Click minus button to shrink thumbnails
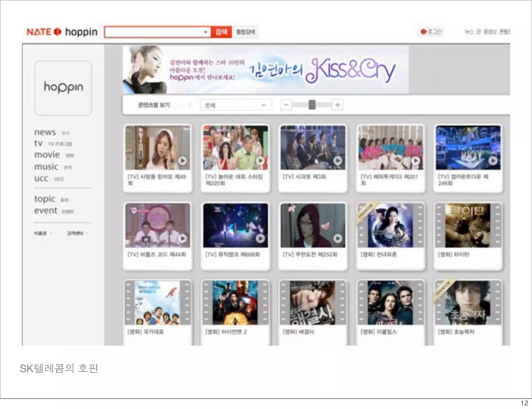Screen dimensions: 532x409 coord(286,105)
